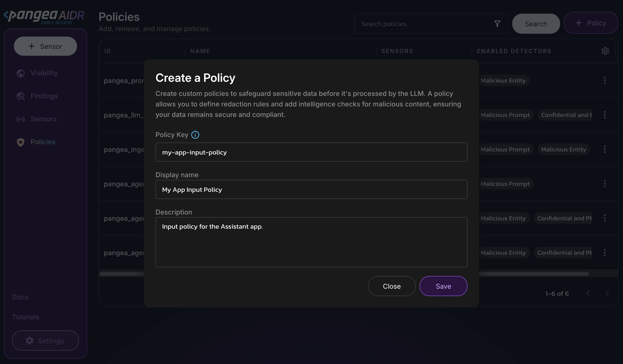Open row menu for Malicious Prompt only row

click(605, 184)
